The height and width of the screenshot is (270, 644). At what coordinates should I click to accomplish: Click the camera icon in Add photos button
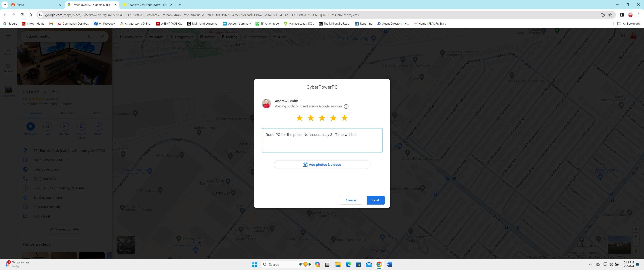pyautogui.click(x=305, y=165)
